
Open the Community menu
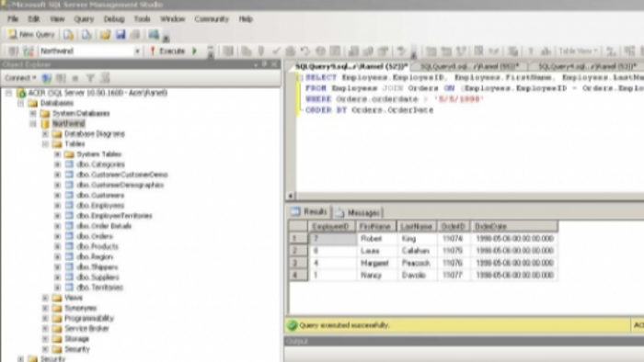tap(212, 19)
